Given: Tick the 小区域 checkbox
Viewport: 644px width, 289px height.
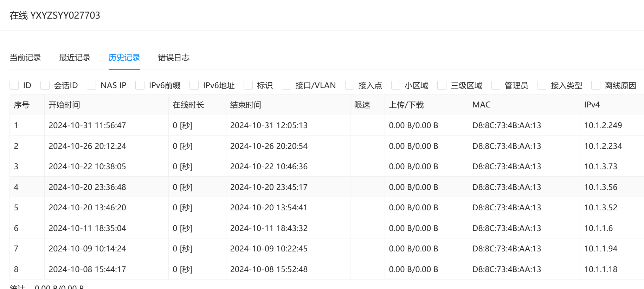Looking at the screenshot, I should point(396,85).
